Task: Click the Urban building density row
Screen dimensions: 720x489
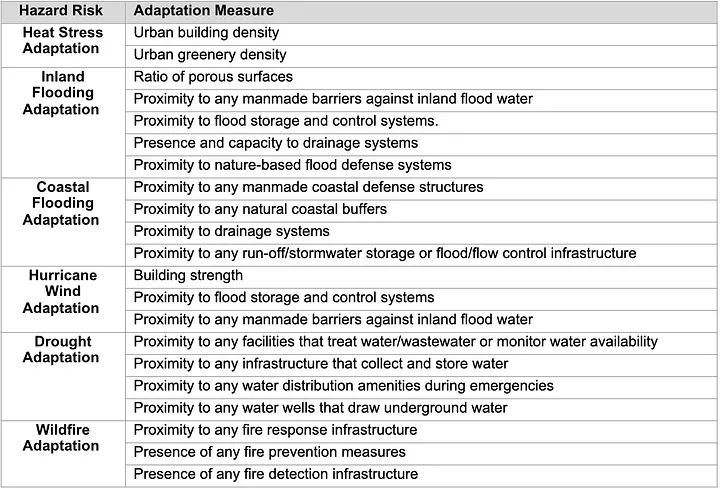Action: (x=421, y=34)
